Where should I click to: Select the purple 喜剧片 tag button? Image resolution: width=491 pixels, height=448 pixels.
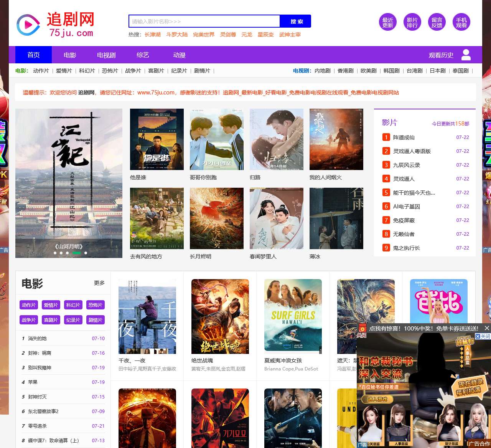coord(51,320)
